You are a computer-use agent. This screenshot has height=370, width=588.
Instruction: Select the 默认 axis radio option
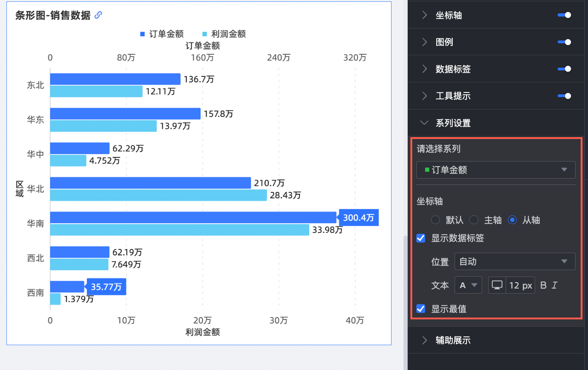click(x=435, y=220)
